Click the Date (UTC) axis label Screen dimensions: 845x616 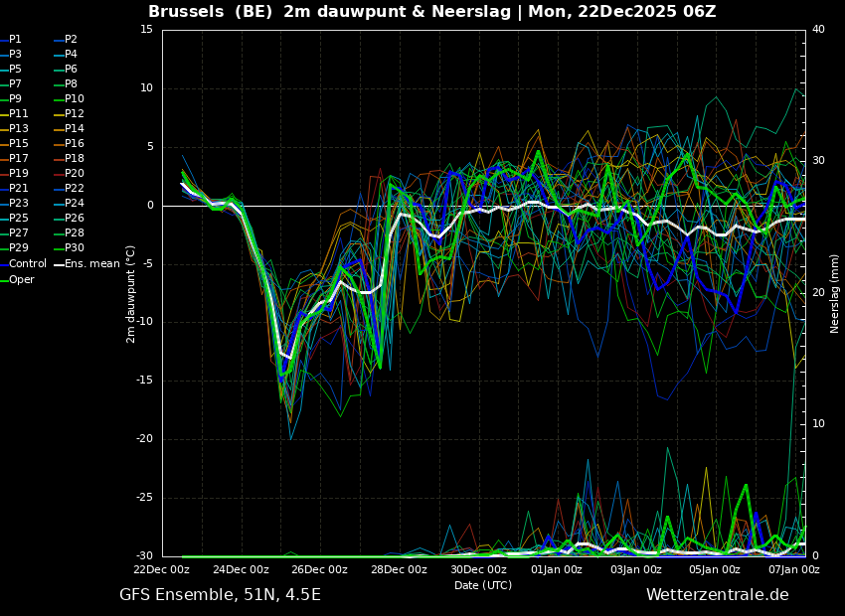(483, 585)
